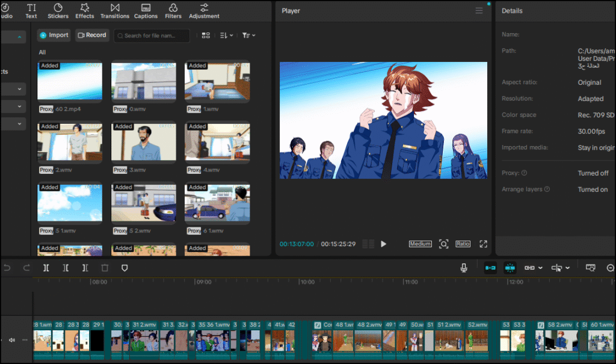The image size is (616, 364).
Task: Toggle the preview axis
Action: coord(556,268)
